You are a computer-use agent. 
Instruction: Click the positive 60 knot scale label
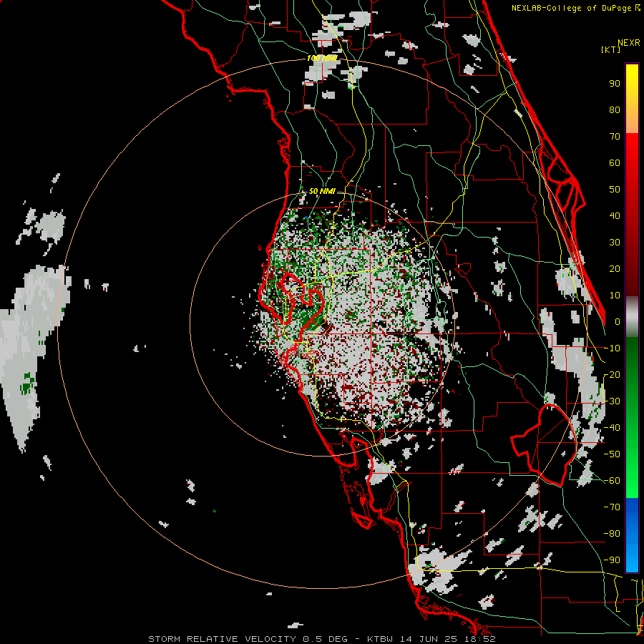click(x=615, y=162)
